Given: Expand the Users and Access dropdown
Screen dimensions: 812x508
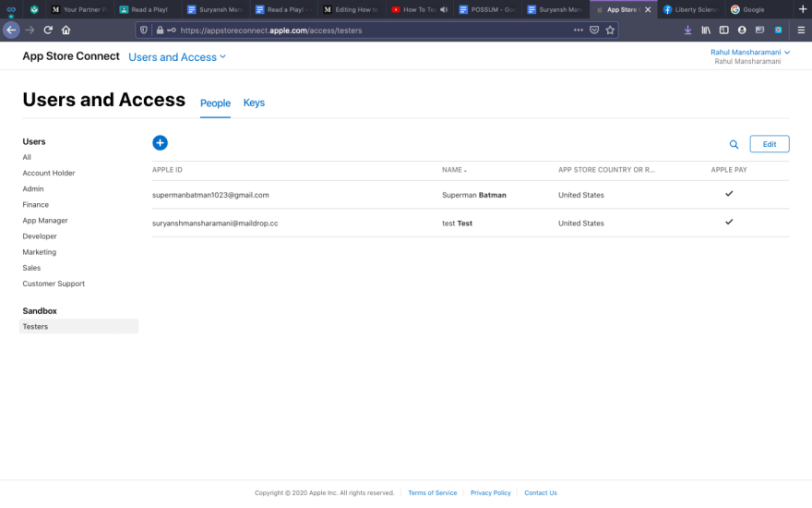Looking at the screenshot, I should pyautogui.click(x=177, y=57).
